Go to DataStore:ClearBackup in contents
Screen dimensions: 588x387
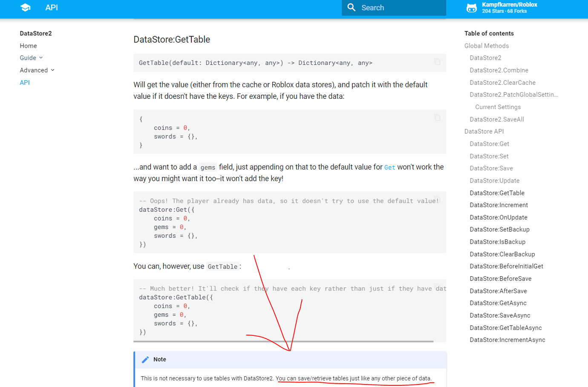coord(502,254)
